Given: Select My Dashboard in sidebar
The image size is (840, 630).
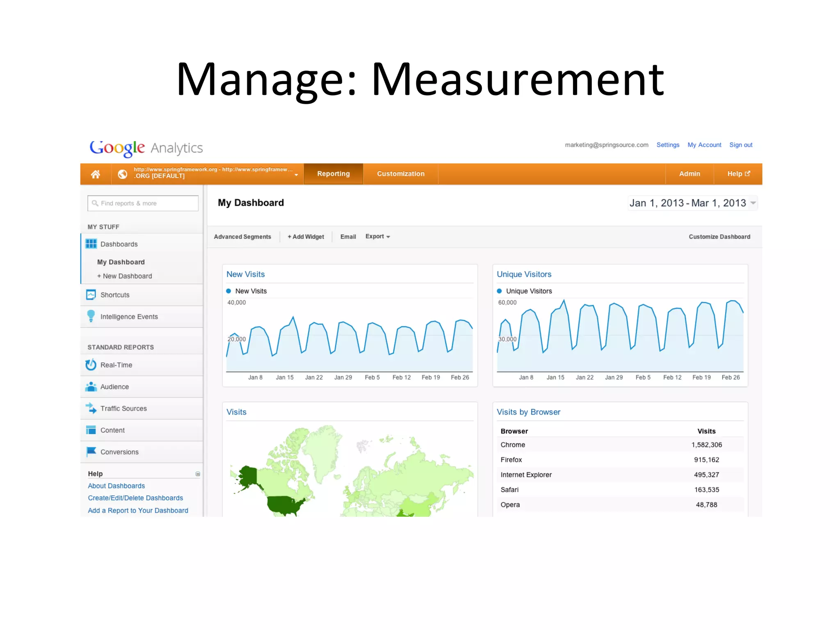Looking at the screenshot, I should tap(121, 262).
